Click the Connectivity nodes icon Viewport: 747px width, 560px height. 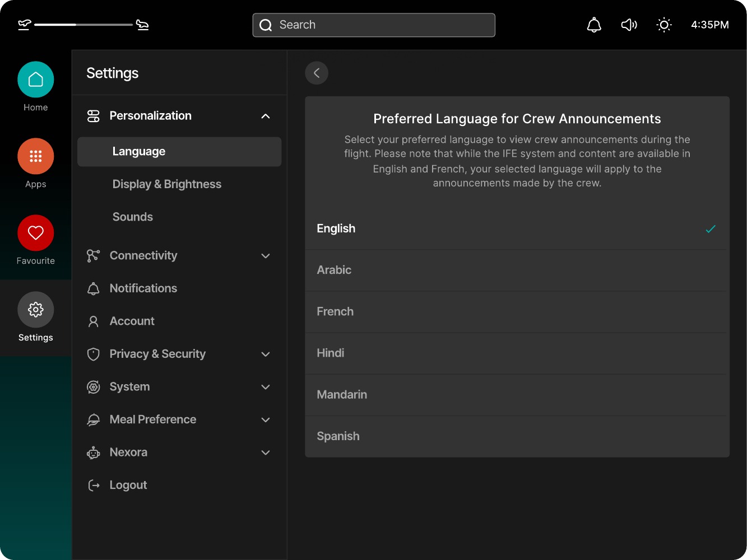[x=93, y=256]
